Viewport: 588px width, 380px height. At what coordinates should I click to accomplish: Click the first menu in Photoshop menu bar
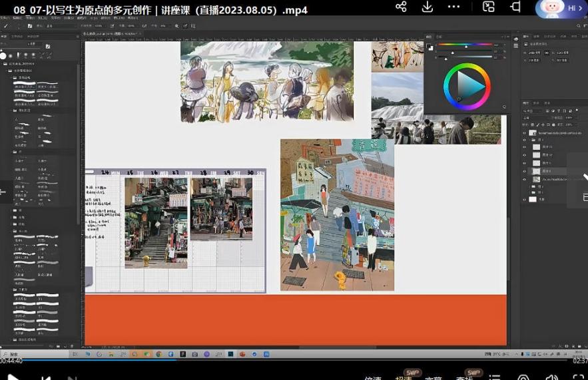[x=4, y=18]
